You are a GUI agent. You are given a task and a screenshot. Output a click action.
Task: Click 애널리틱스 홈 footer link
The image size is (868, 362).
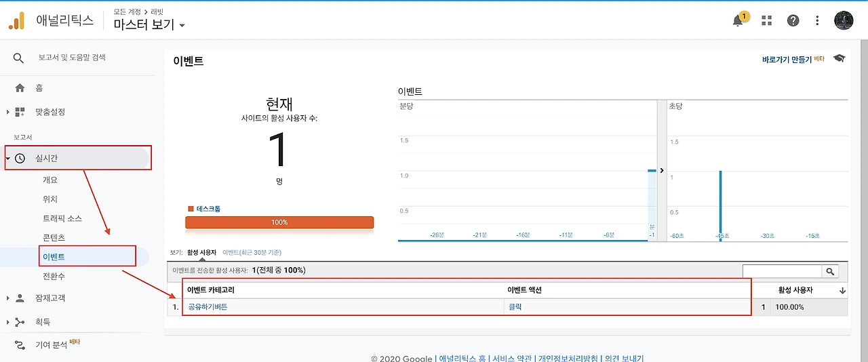coord(462,358)
